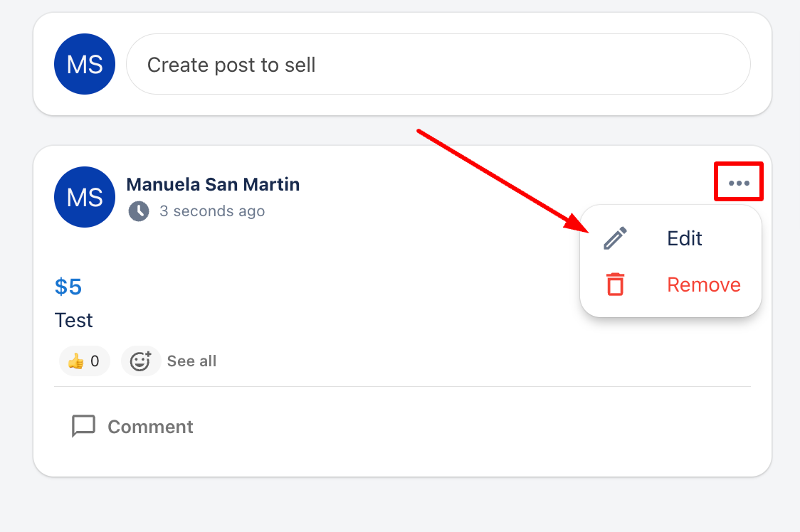
Task: Click the reaction count showing 0
Action: [x=95, y=361]
